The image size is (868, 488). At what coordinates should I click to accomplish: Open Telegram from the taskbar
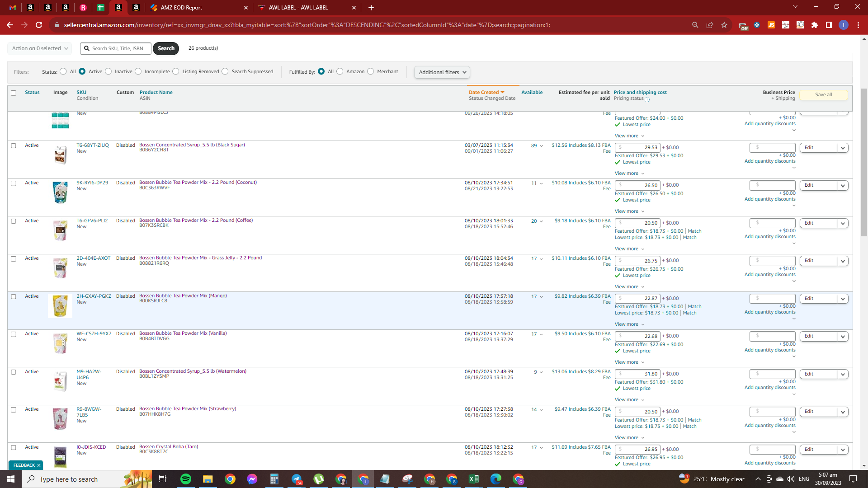click(297, 479)
